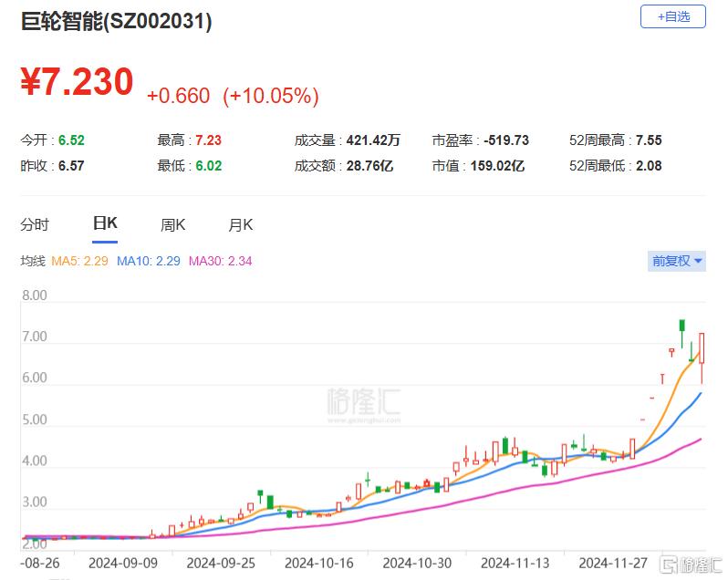Click the 52周最低 value 2.08
728x580 pixels.
tap(649, 166)
